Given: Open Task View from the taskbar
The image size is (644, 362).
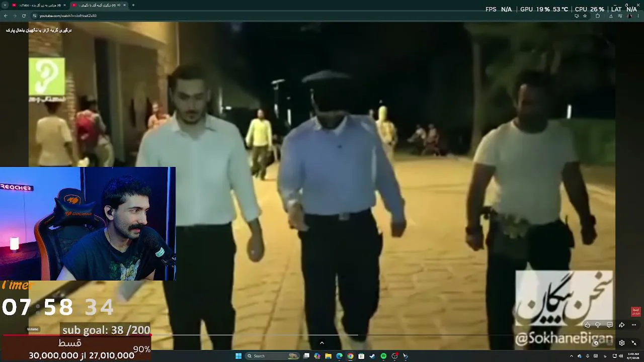Looking at the screenshot, I should pyautogui.click(x=306, y=356).
